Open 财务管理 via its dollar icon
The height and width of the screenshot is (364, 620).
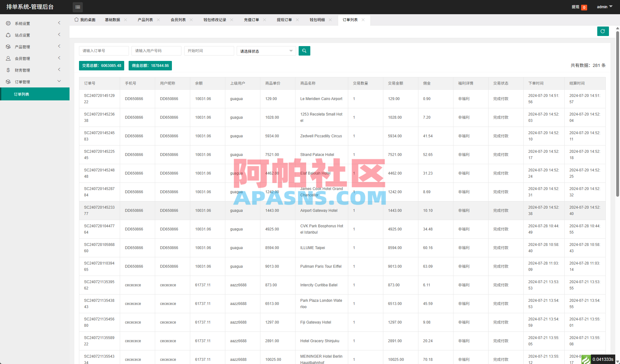(x=8, y=70)
